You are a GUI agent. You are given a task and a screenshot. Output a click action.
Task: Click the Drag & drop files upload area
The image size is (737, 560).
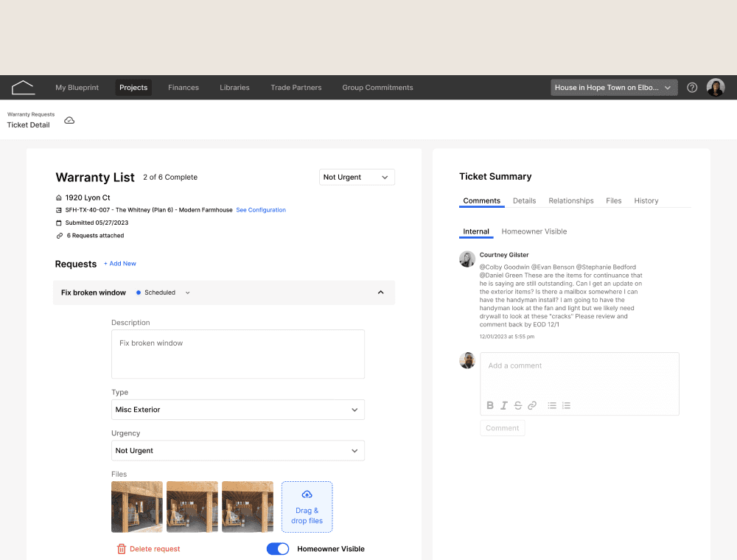307,507
